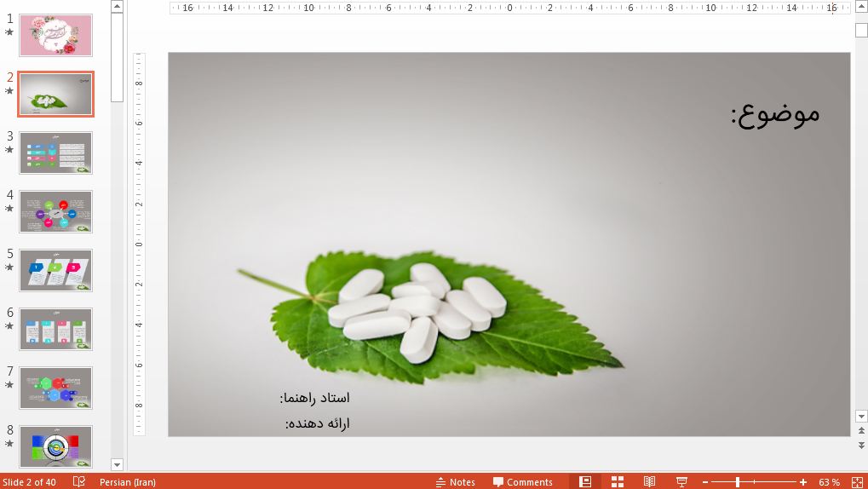Go to next slide with double-arrow button
This screenshot has height=489, width=868.
point(861,445)
